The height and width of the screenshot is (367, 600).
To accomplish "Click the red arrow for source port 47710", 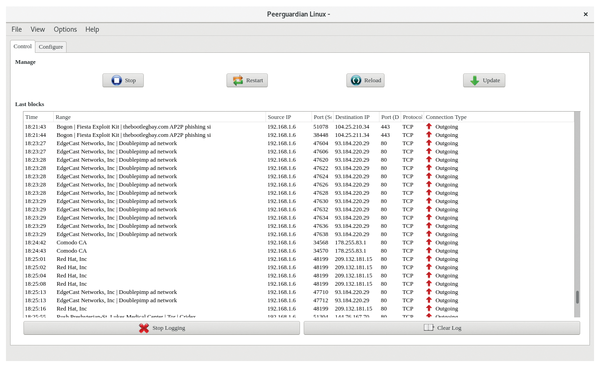I will tap(429, 292).
